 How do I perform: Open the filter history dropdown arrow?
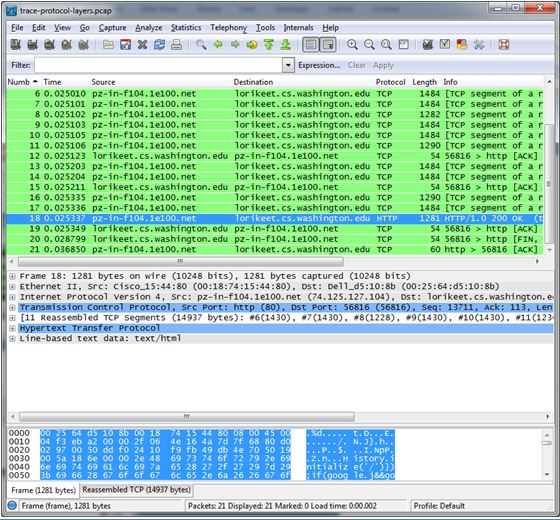(x=288, y=65)
